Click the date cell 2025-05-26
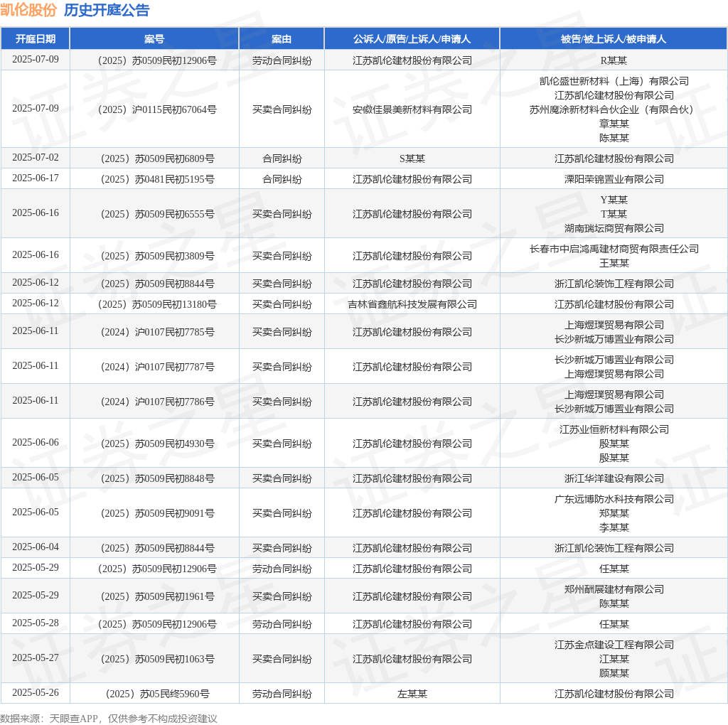Image resolution: width=728 pixels, height=725 pixels. (x=36, y=692)
